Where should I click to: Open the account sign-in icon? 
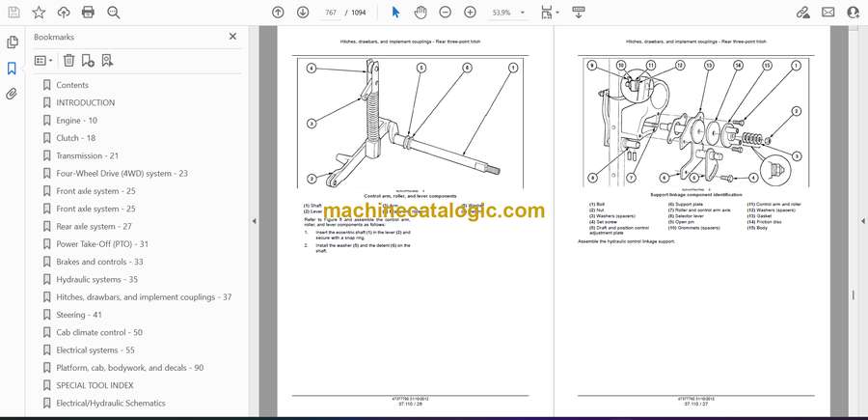pos(854,13)
